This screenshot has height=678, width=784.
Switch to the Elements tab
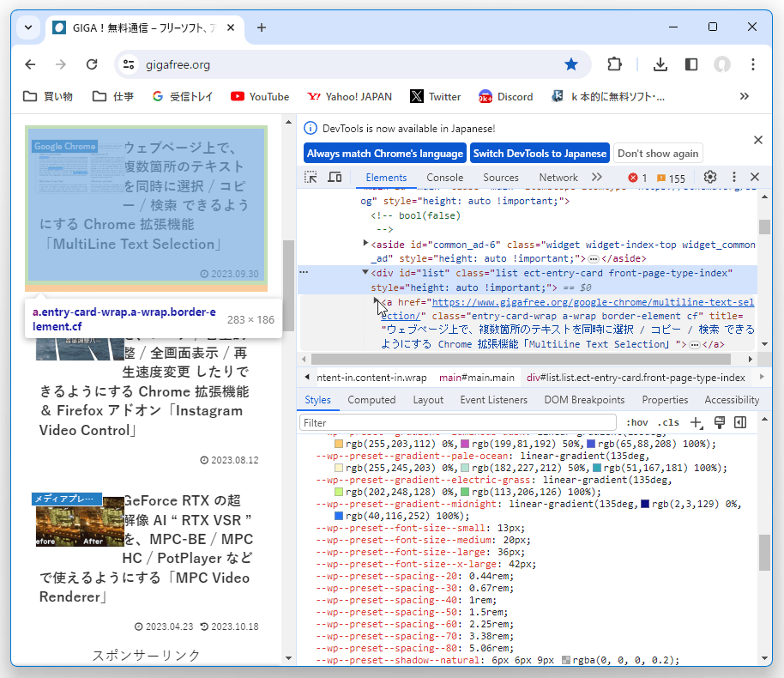pos(386,178)
